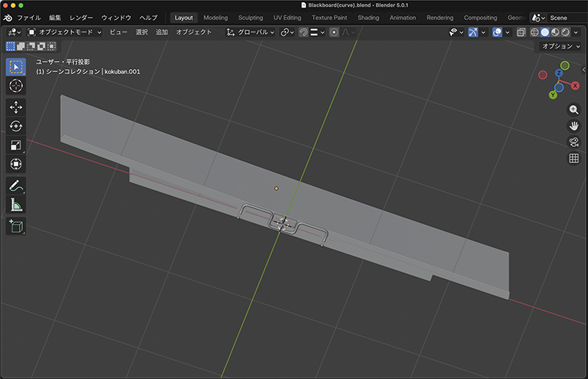Viewport: 588px width, 379px height.
Task: Switch to the Sculpting workspace tab
Action: [251, 18]
